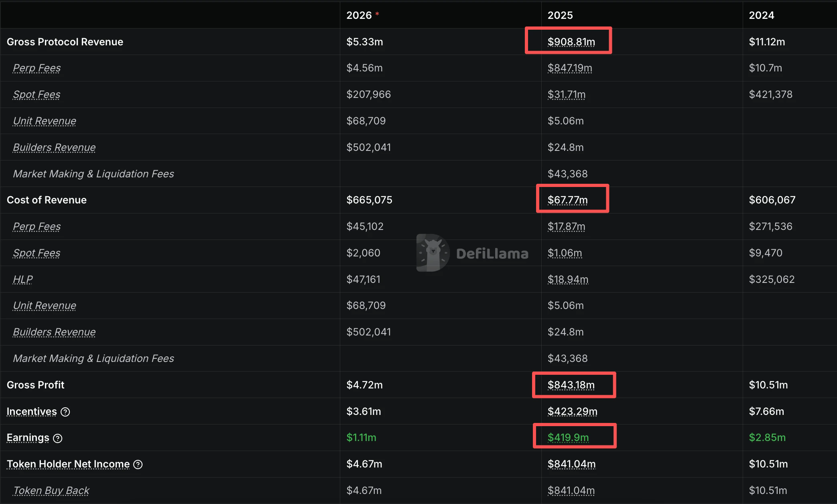
Task: Click the Token Holder Net Income label
Action: click(x=68, y=464)
